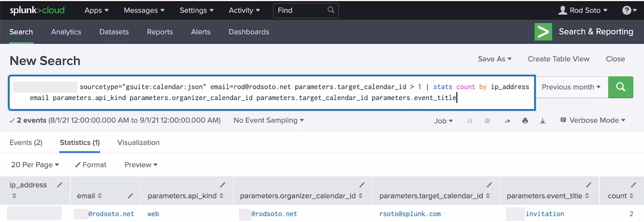This screenshot has height=222, width=644.
Task: Toggle sort on the email column
Action: pyautogui.click(x=100, y=196)
